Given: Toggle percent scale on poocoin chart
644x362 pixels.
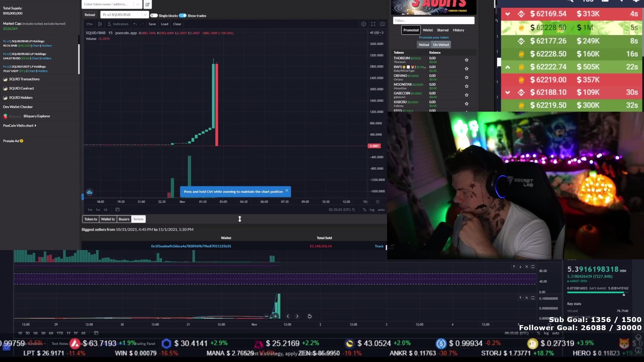Looking at the screenshot, I should click(x=365, y=210).
